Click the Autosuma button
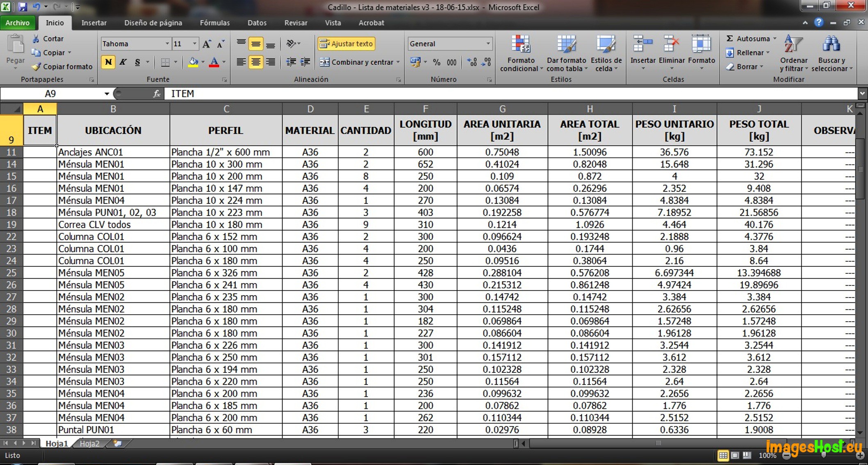This screenshot has height=465, width=868. point(748,39)
